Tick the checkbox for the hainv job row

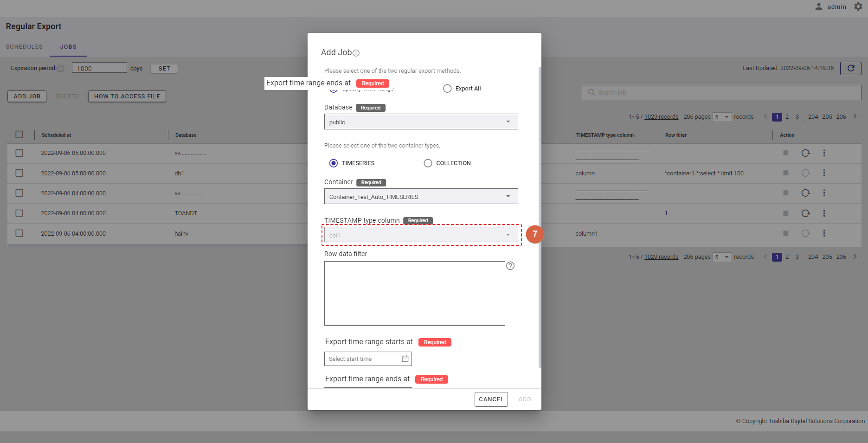click(x=19, y=233)
